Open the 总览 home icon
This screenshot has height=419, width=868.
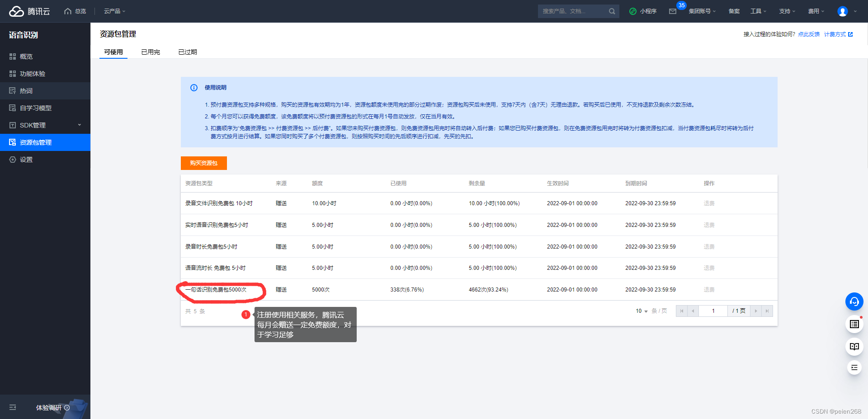(x=68, y=11)
